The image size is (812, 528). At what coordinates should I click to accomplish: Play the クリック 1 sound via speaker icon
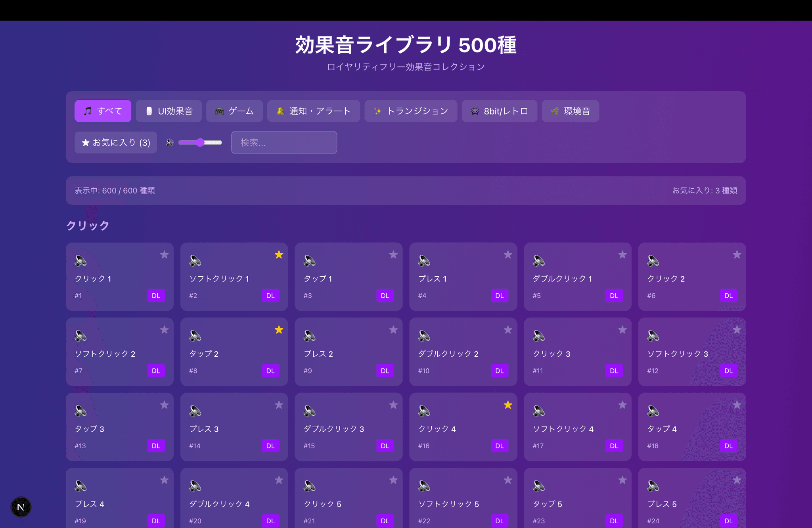click(x=80, y=261)
